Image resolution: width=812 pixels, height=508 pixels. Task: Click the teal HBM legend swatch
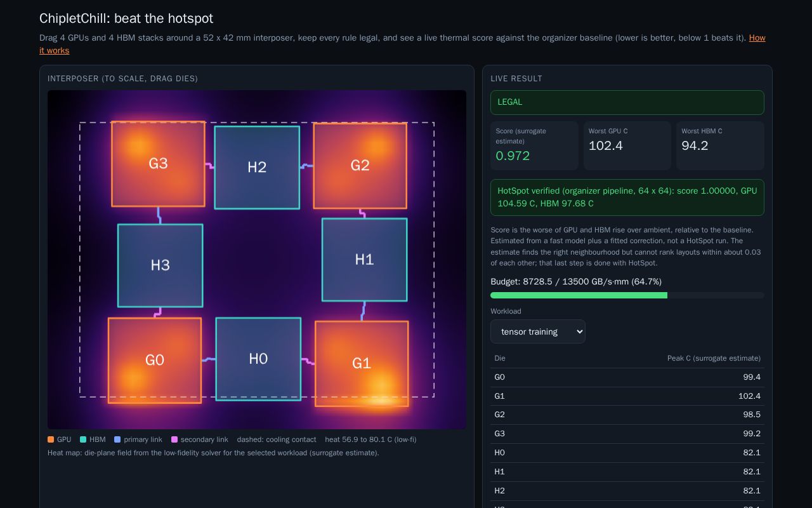83,439
